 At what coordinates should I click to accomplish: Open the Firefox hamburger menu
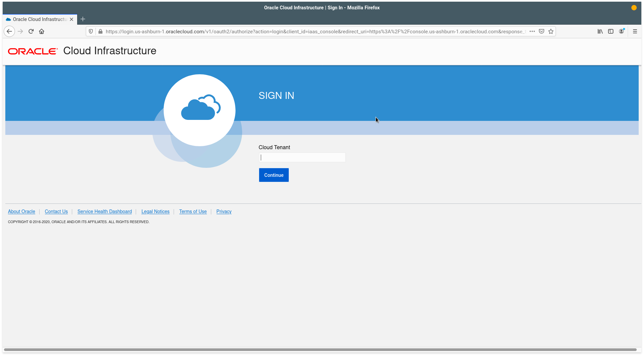click(x=635, y=31)
